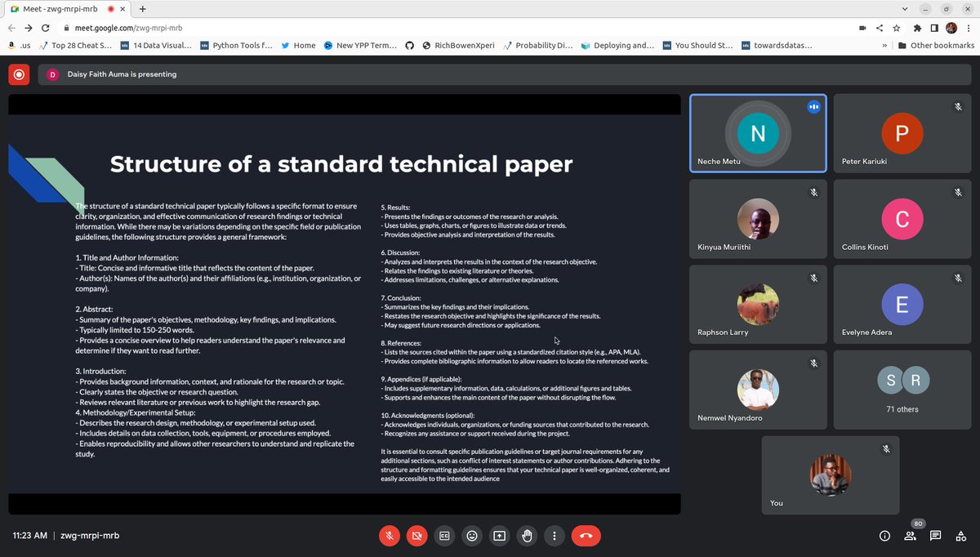The width and height of the screenshot is (980, 557).
Task: Open the in-call chat icon
Action: pos(935,536)
